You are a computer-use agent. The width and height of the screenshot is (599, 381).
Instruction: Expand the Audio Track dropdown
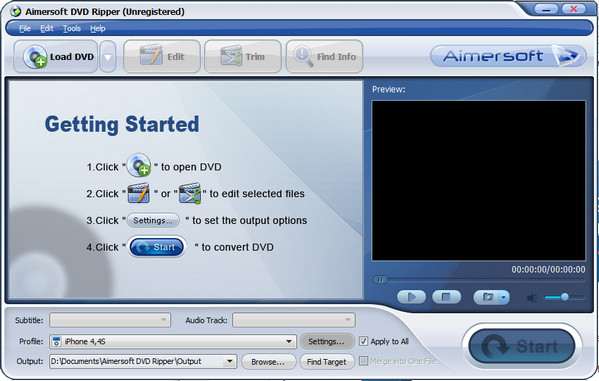[294, 320]
